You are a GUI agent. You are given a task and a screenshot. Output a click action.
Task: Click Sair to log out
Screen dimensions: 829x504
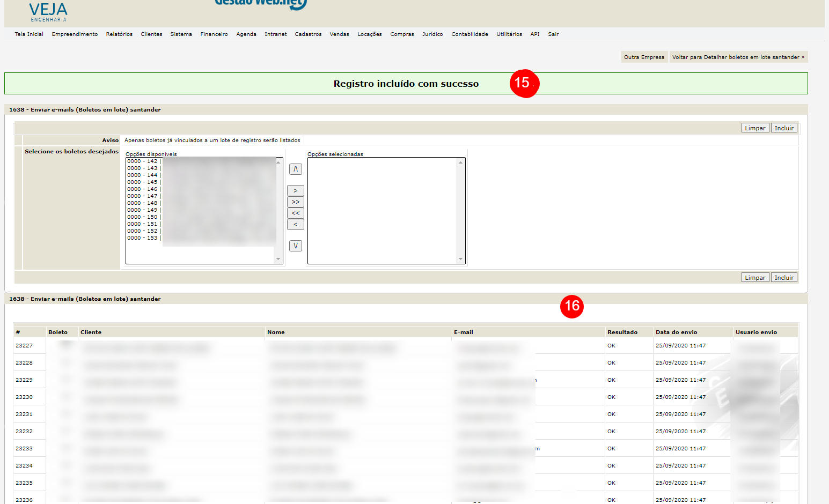coord(553,34)
